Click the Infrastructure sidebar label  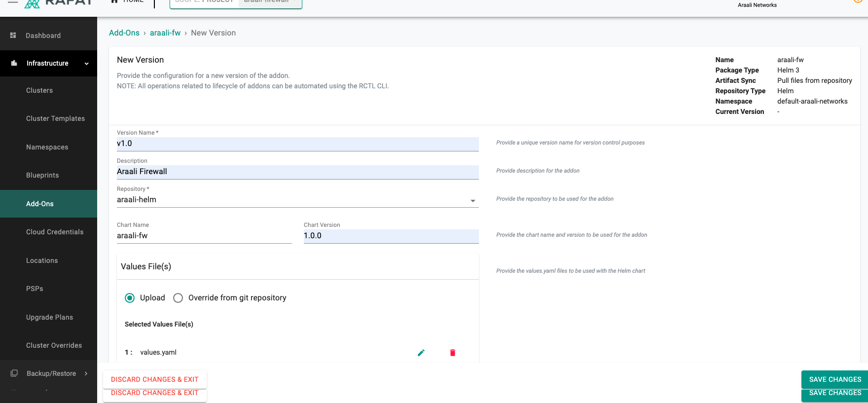tap(47, 63)
